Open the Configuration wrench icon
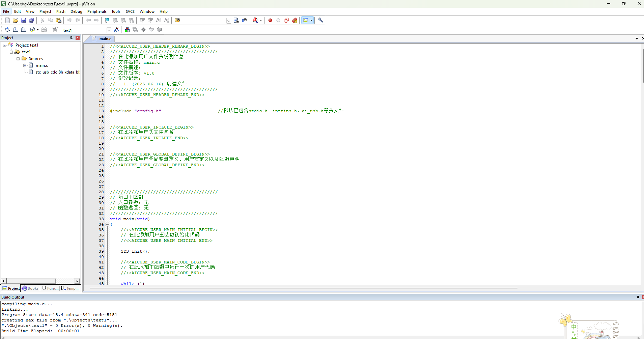This screenshot has width=644, height=339. [320, 20]
